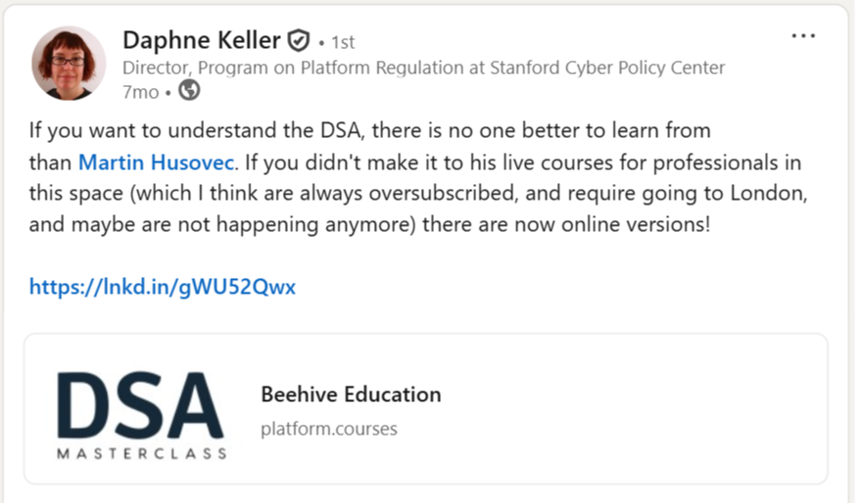Image resolution: width=861 pixels, height=504 pixels.
Task: Click the 1st degree connection label
Action: click(x=342, y=42)
